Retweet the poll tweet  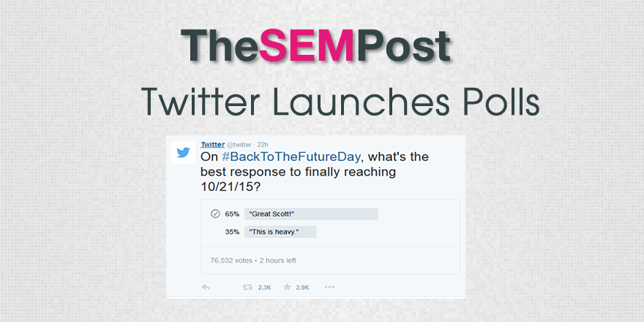[247, 288]
